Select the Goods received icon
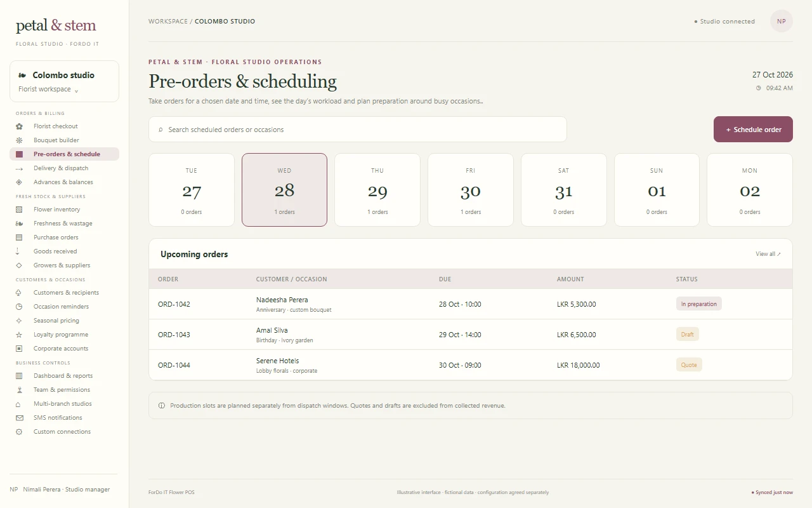Viewport: 812px width, 508px height. click(19, 251)
